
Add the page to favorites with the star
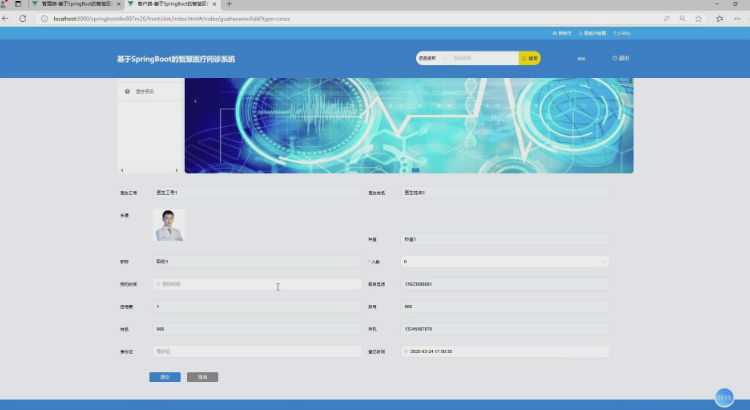698,19
